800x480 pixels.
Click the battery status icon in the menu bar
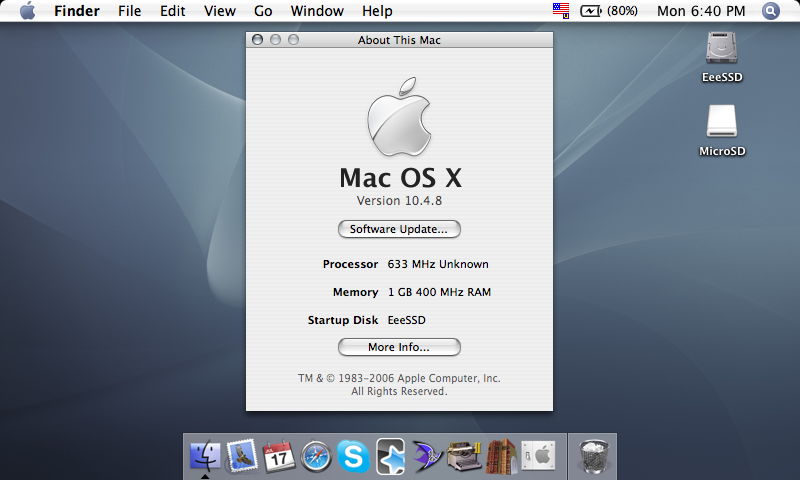[x=591, y=11]
